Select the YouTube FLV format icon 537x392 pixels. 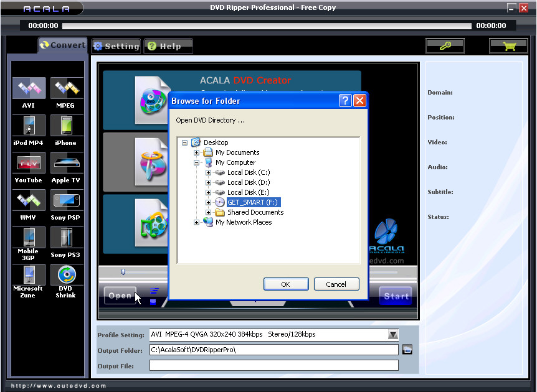point(29,163)
